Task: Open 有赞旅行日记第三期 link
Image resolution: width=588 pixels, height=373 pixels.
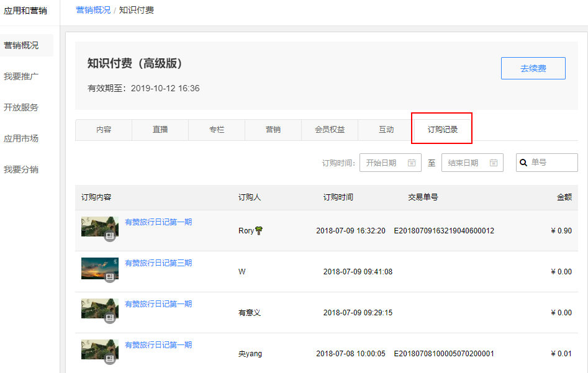Action: (158, 263)
